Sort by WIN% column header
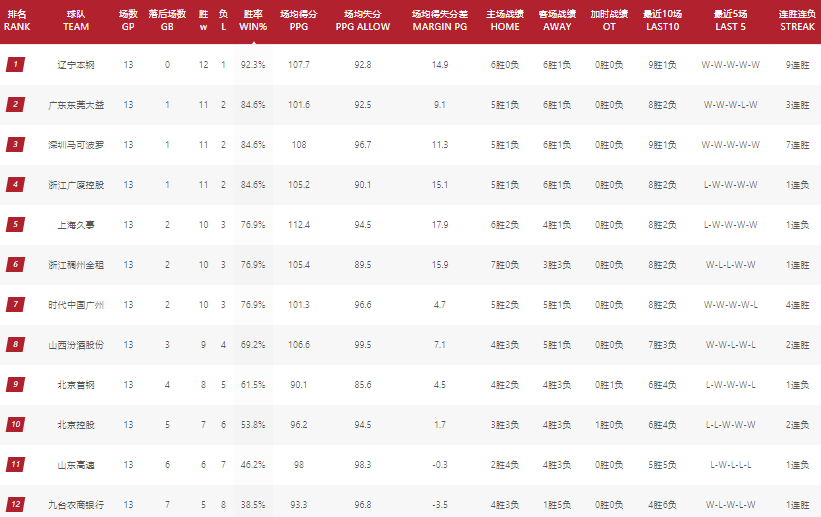The width and height of the screenshot is (821, 517). coord(253,20)
